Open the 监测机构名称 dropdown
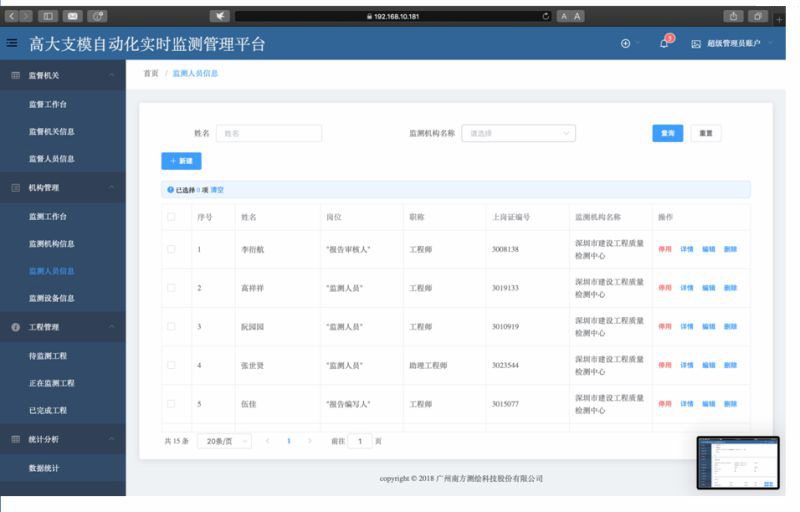This screenshot has width=800, height=512. 518,133
